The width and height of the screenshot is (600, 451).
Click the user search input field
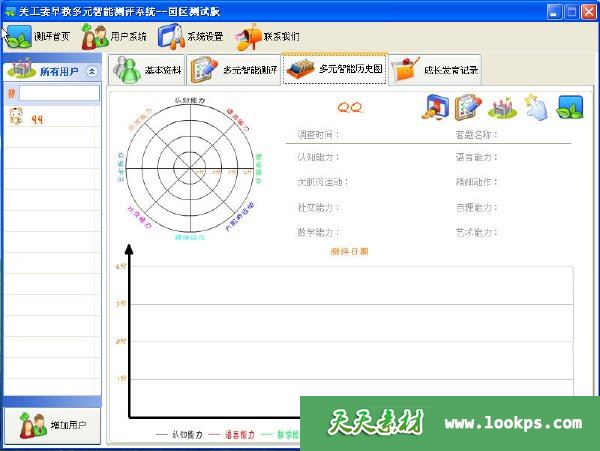click(58, 93)
